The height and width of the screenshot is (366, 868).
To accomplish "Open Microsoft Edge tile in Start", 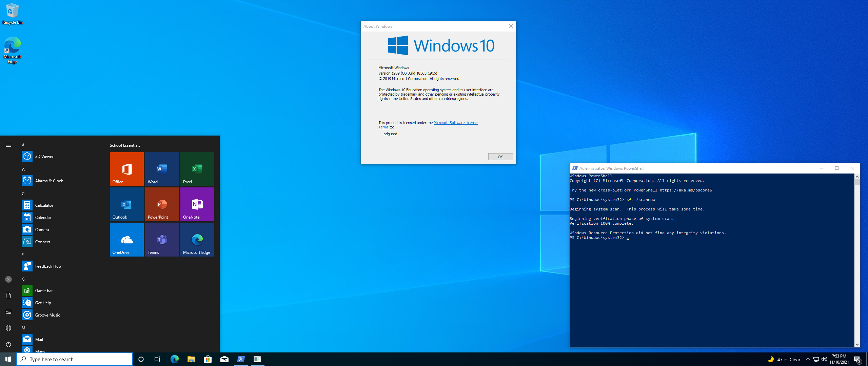I will [x=197, y=240].
